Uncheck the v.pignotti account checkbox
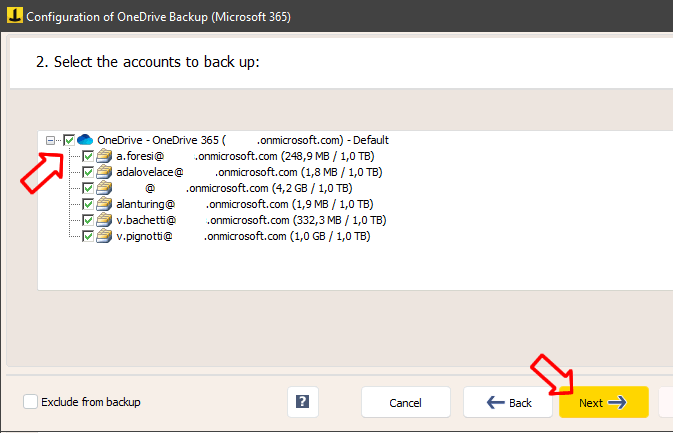The height and width of the screenshot is (433, 673). pos(88,236)
